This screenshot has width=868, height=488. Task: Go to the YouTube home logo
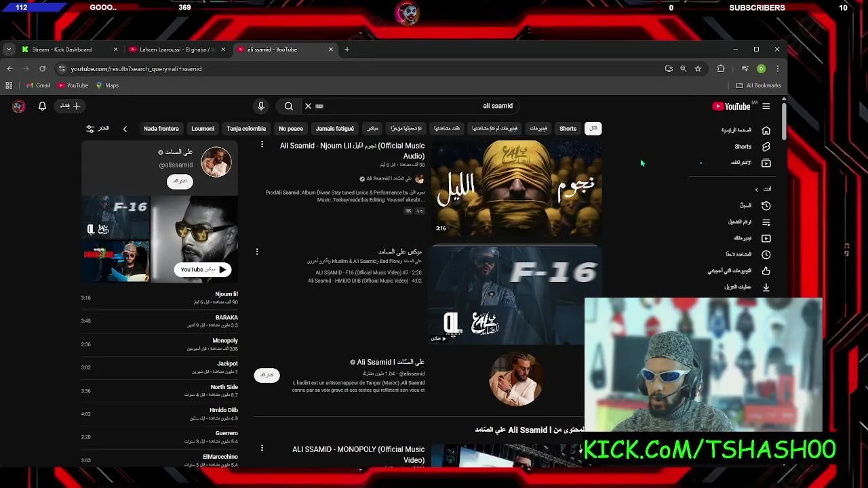(x=732, y=106)
